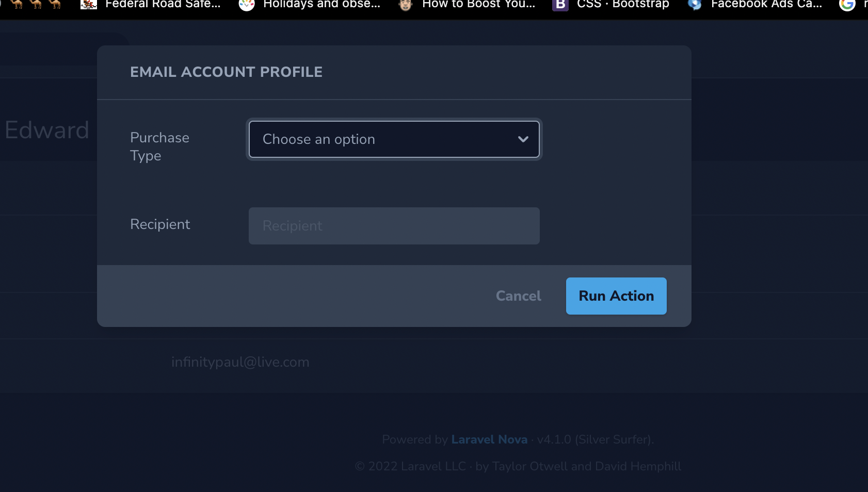Select the Bootstrap B icon
Viewport: 868px width, 492px height.
point(560,5)
